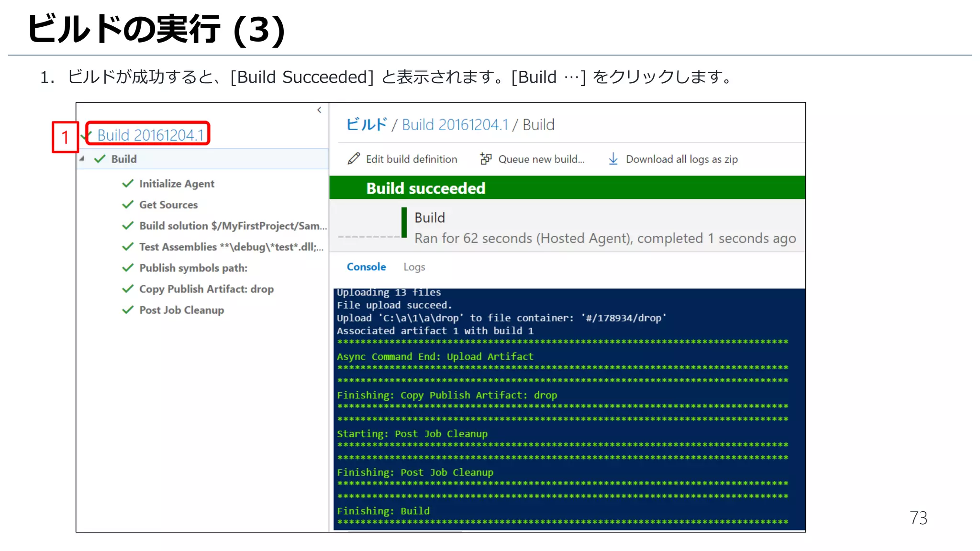Click 'Finishing: Build' console line
The height and width of the screenshot is (551, 980).
tap(383, 511)
